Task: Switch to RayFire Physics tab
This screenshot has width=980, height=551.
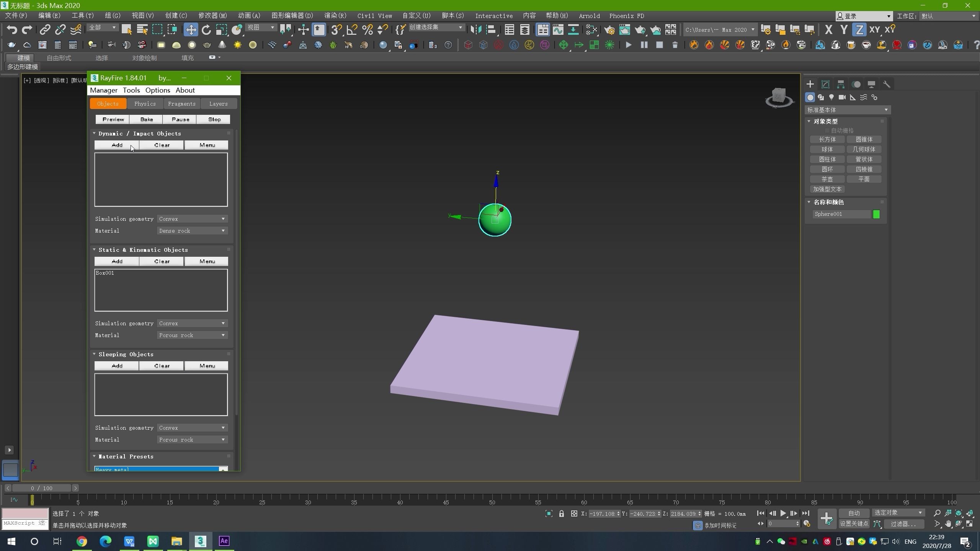Action: [x=145, y=104]
